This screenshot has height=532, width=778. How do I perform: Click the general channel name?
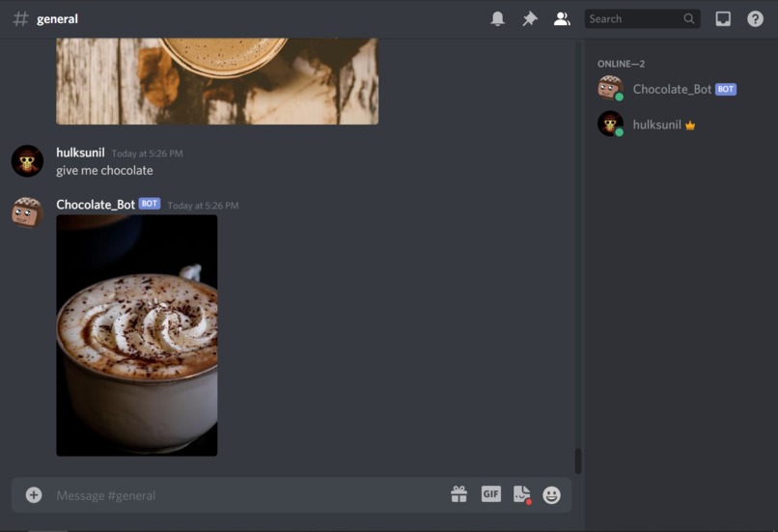(57, 19)
